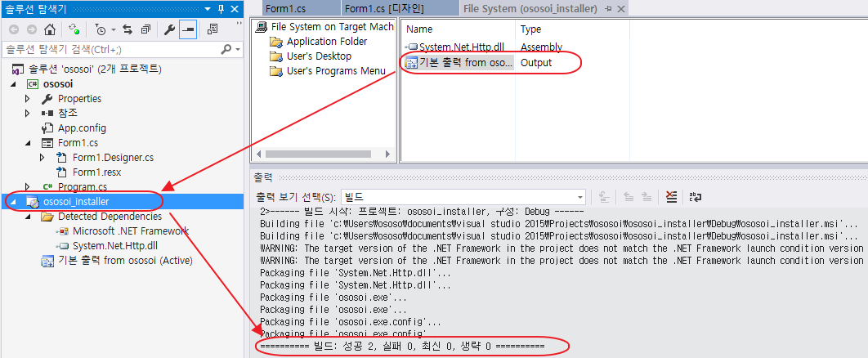Go to next message in output
This screenshot has height=358, width=868.
tap(646, 197)
